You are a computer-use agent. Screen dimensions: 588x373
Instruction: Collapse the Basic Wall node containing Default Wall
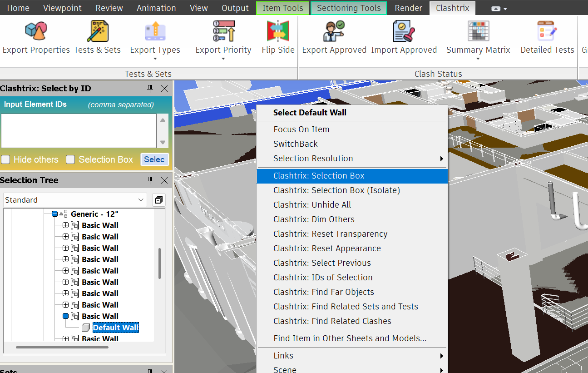pos(65,316)
